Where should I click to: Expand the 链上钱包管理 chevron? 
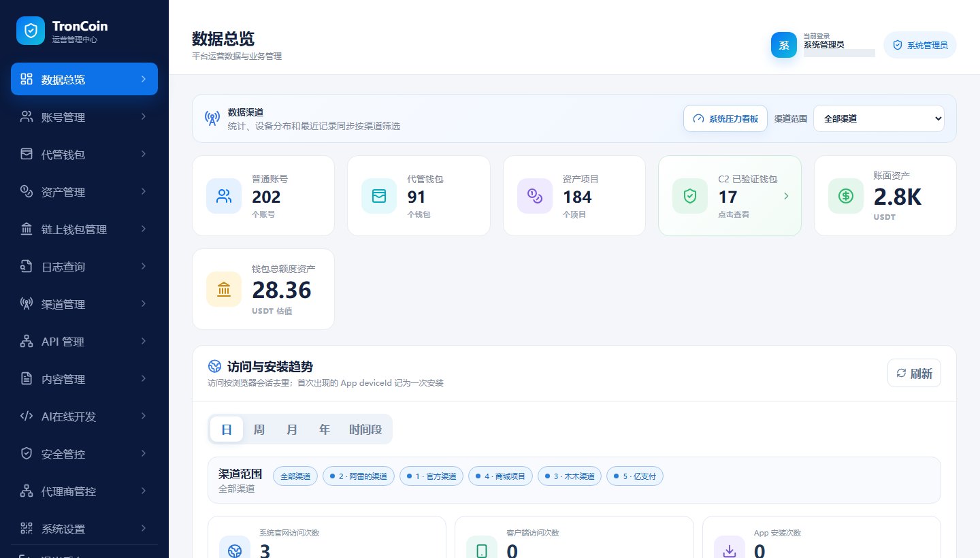click(144, 229)
